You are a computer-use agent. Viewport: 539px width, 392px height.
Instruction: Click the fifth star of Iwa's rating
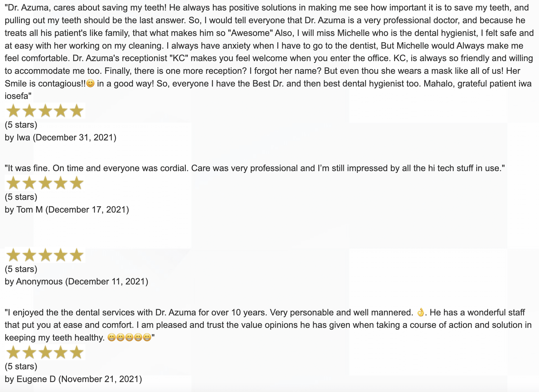tap(77, 111)
